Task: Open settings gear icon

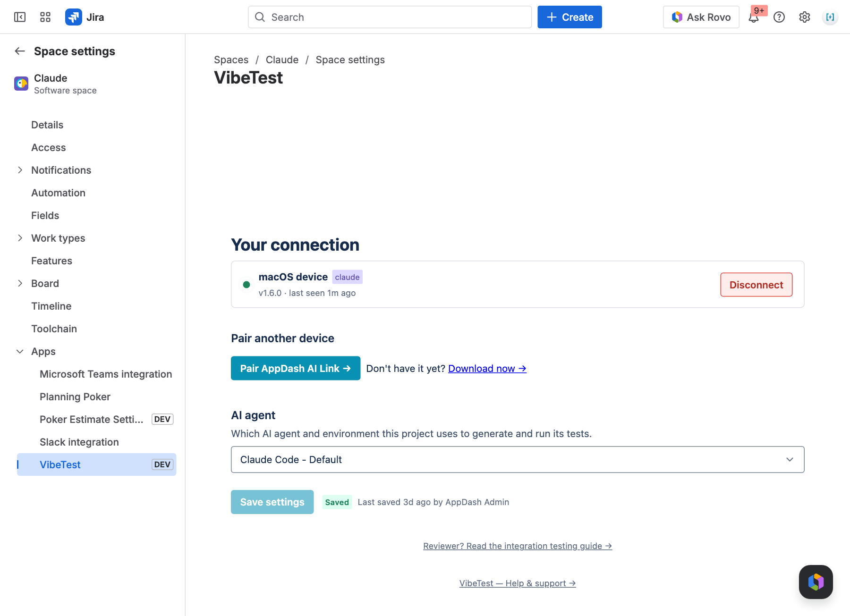Action: coord(805,17)
